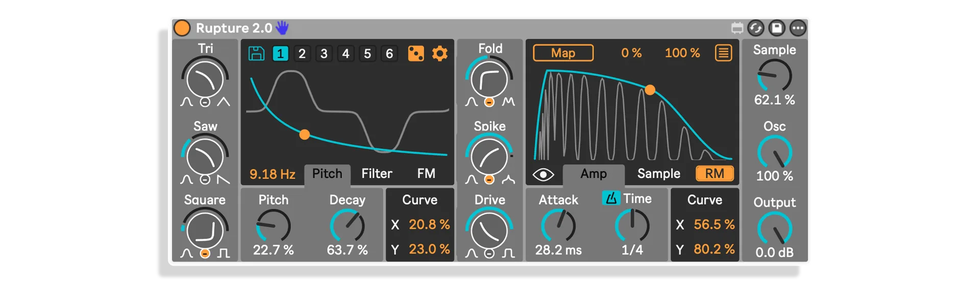980x281 pixels.
Task: Click the Pitch amount knob showing 22.7 %
Action: [273, 226]
